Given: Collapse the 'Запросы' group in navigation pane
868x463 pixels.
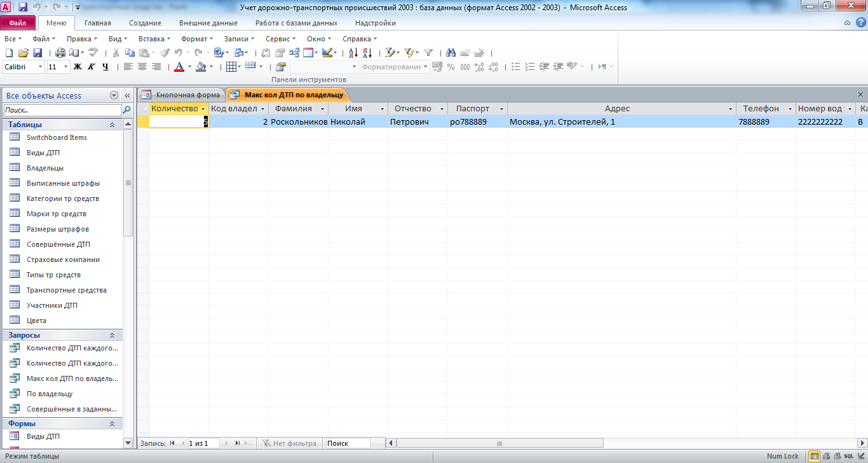Looking at the screenshot, I should point(112,335).
